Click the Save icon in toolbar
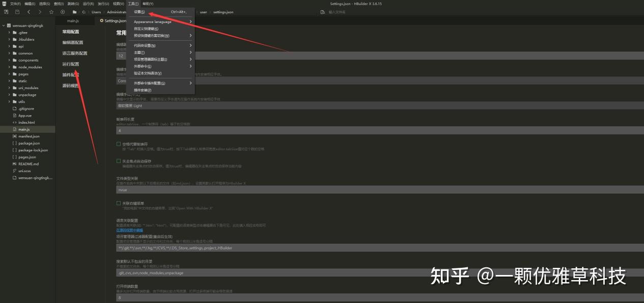The width and height of the screenshot is (644, 303). click(x=17, y=12)
